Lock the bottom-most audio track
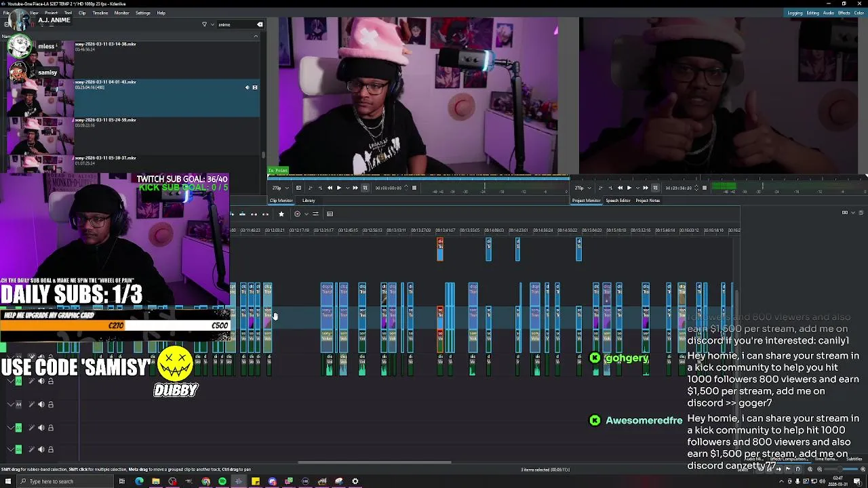868x488 pixels. pos(50,449)
